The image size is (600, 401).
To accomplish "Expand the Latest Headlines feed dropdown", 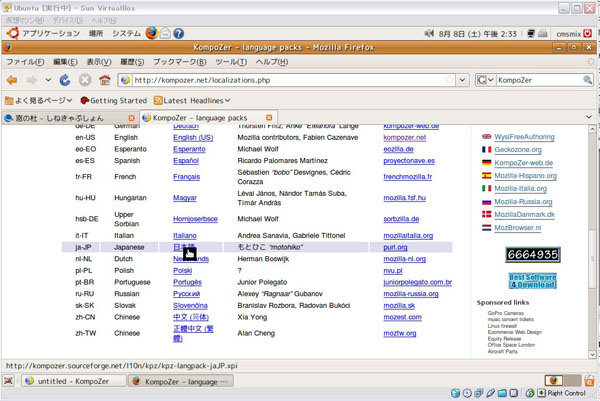I will (192, 101).
